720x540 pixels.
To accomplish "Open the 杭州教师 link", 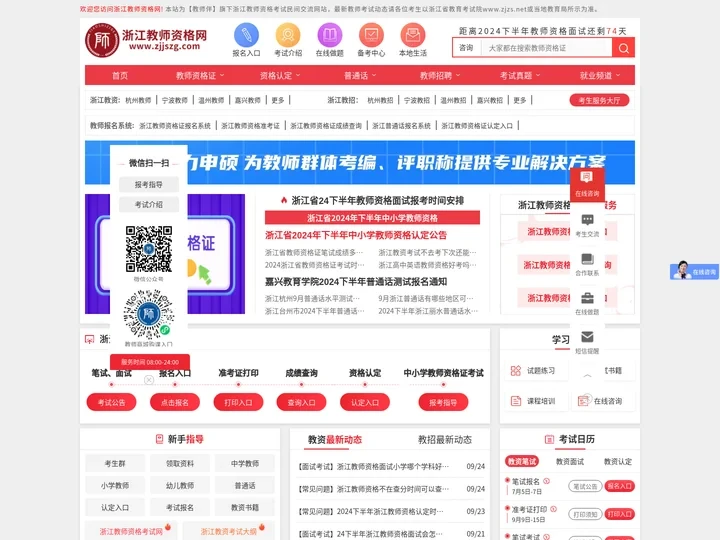I will click(x=138, y=100).
